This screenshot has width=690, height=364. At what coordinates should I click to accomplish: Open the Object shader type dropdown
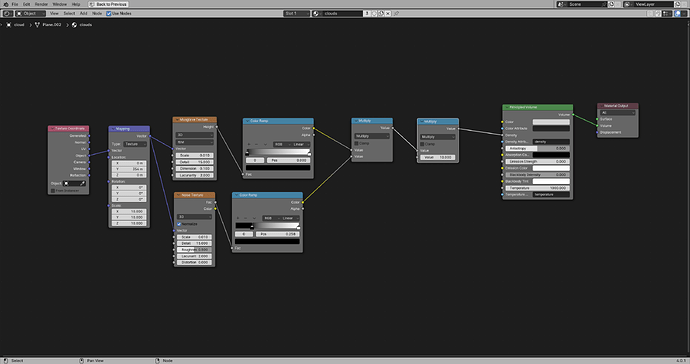point(30,14)
